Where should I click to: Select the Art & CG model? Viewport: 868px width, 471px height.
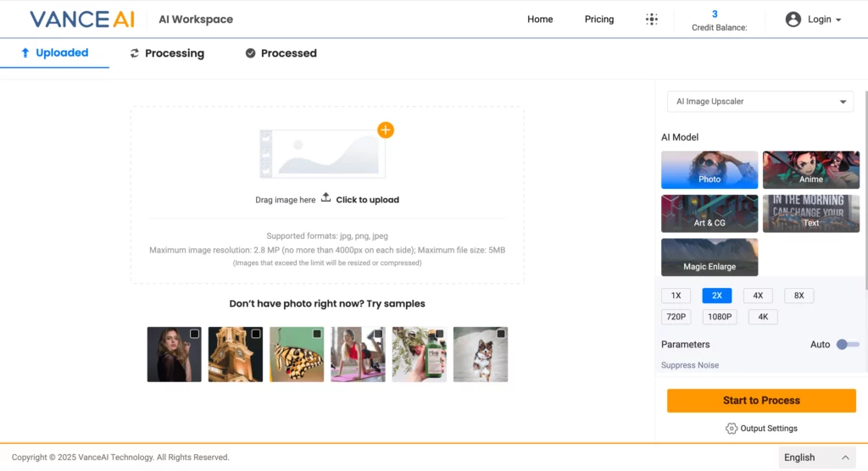pos(709,213)
